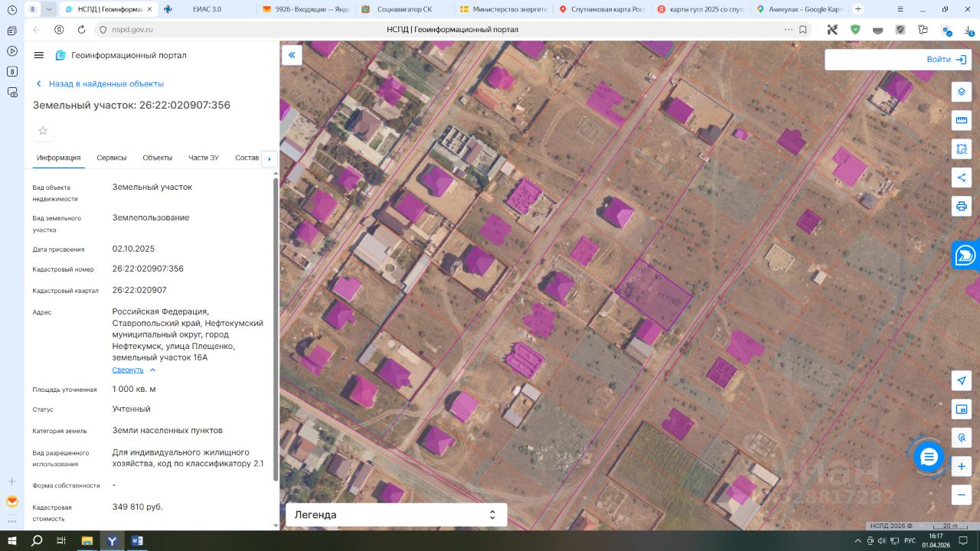Add land plot to favorites star
Viewport: 980px width, 551px height.
click(x=43, y=131)
